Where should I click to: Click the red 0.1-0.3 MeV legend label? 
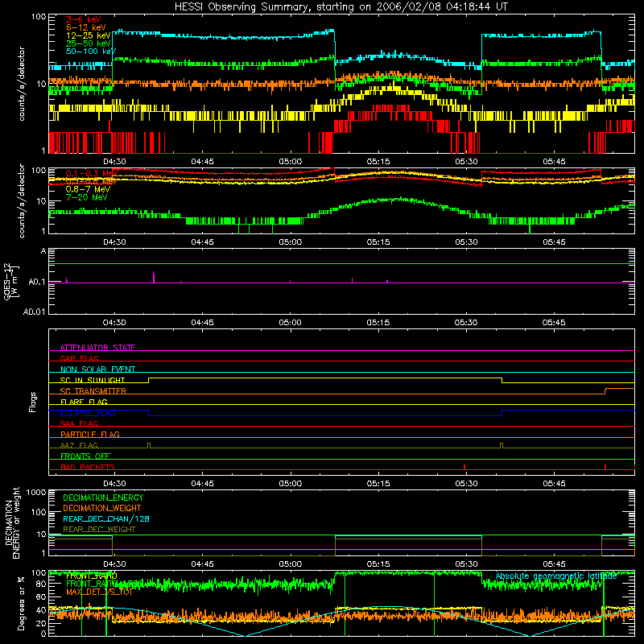[91, 173]
